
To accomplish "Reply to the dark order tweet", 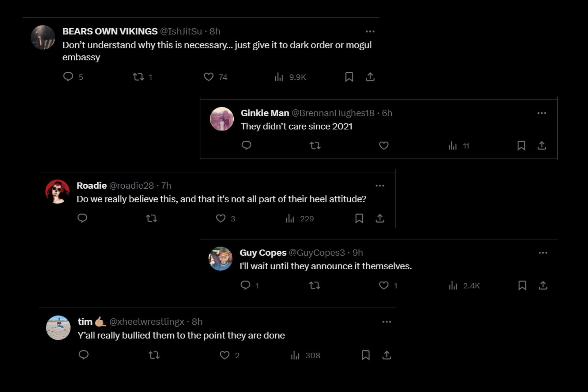I will click(68, 76).
